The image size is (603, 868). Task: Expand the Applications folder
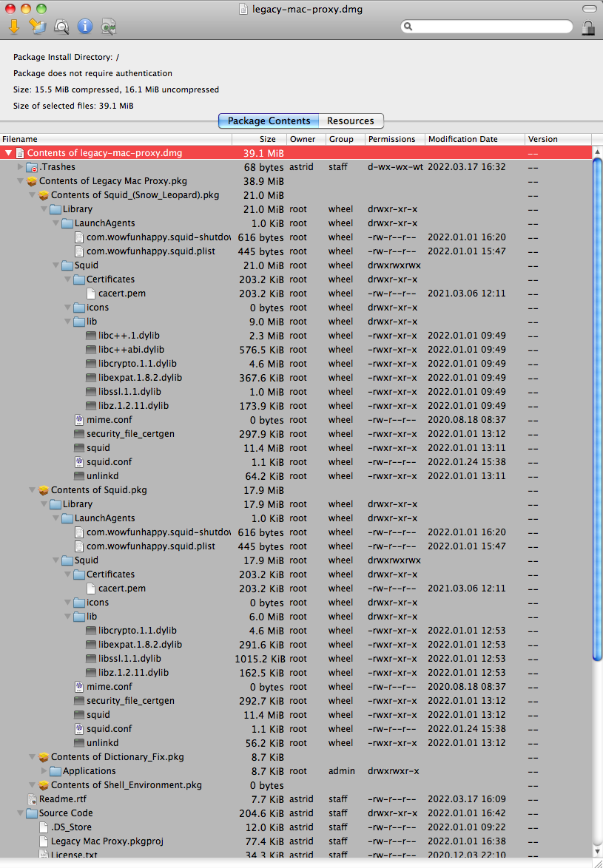(x=44, y=771)
